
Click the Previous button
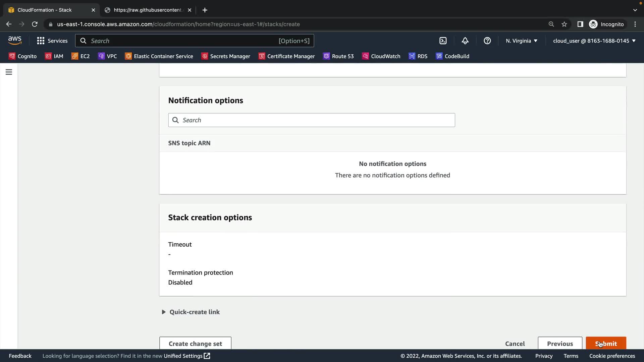click(x=560, y=343)
